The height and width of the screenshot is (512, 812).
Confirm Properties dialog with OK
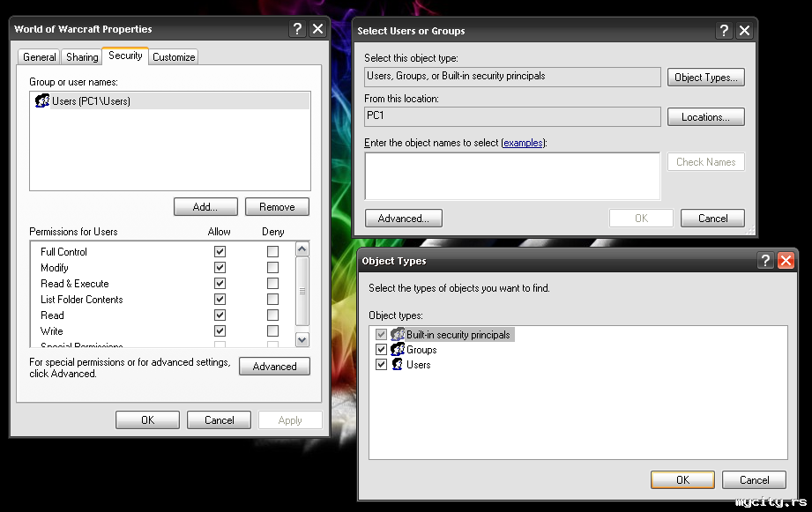click(147, 419)
